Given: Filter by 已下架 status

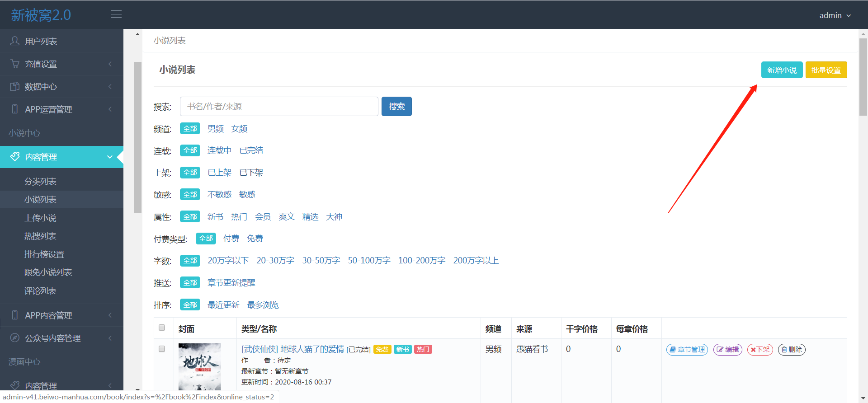Looking at the screenshot, I should click(251, 173).
